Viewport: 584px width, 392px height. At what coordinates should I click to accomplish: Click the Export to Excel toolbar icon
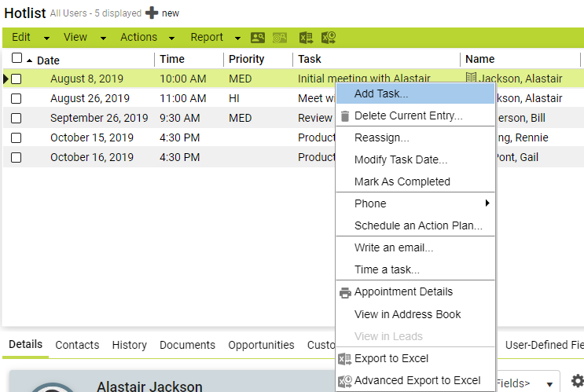(307, 38)
